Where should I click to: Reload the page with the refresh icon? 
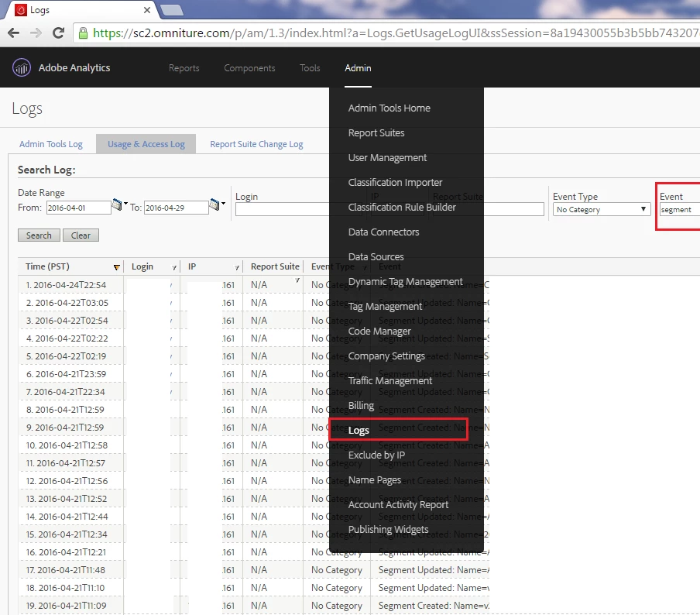(58, 33)
